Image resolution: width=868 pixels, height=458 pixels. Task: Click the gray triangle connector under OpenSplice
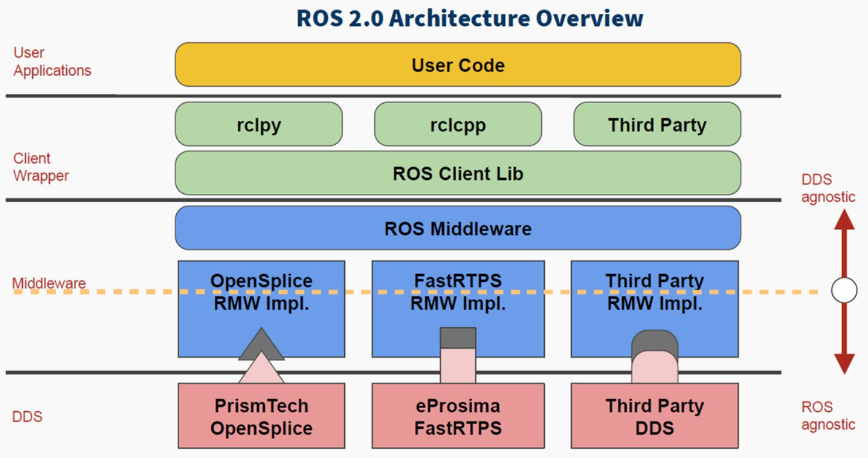point(261,346)
